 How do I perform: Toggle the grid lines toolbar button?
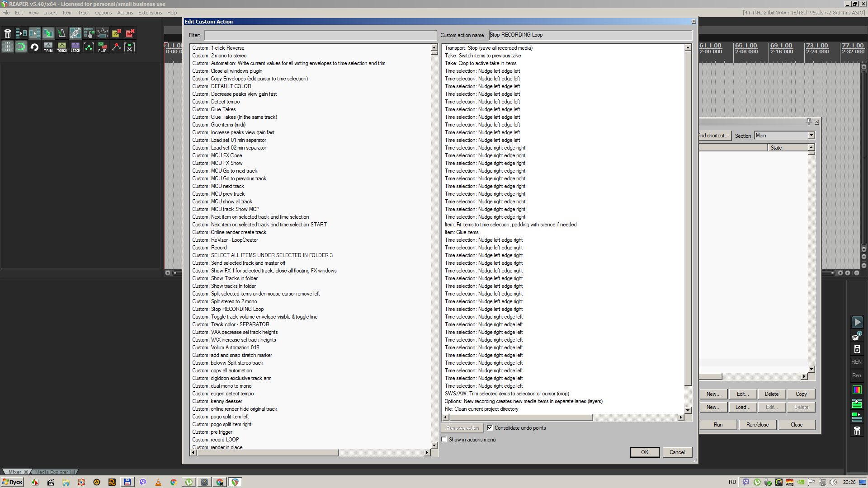tap(8, 47)
